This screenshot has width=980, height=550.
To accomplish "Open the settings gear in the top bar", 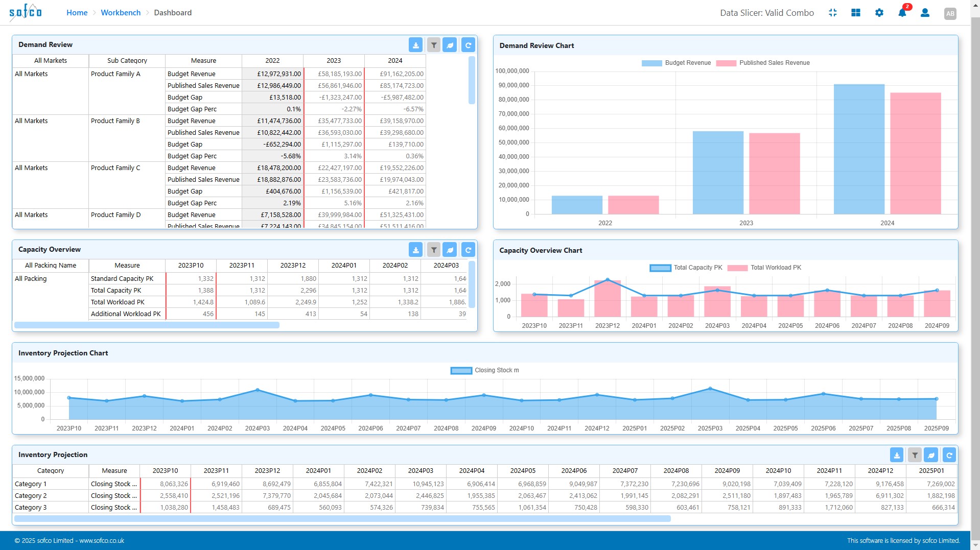I will tap(879, 12).
